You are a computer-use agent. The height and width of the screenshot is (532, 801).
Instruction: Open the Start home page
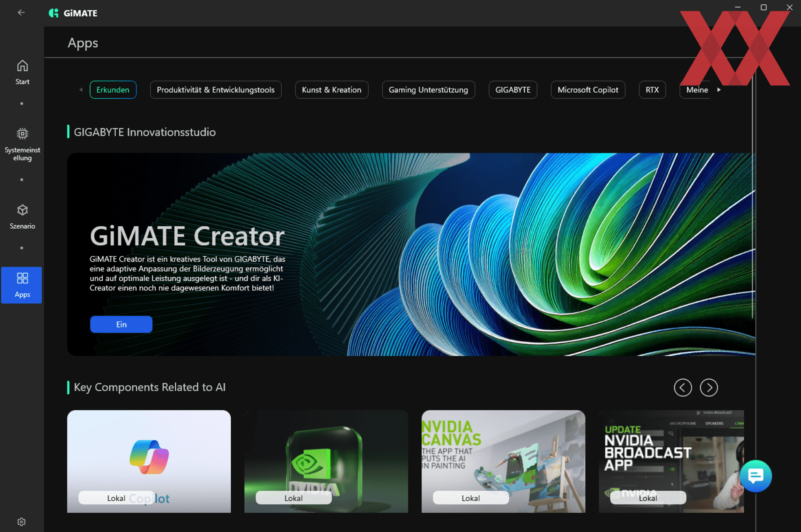[22, 73]
